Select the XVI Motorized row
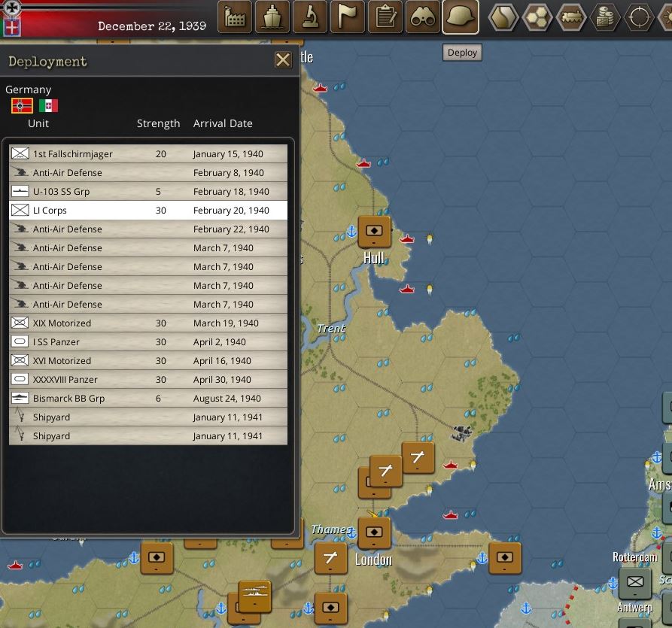The height and width of the screenshot is (628, 672). (x=148, y=361)
